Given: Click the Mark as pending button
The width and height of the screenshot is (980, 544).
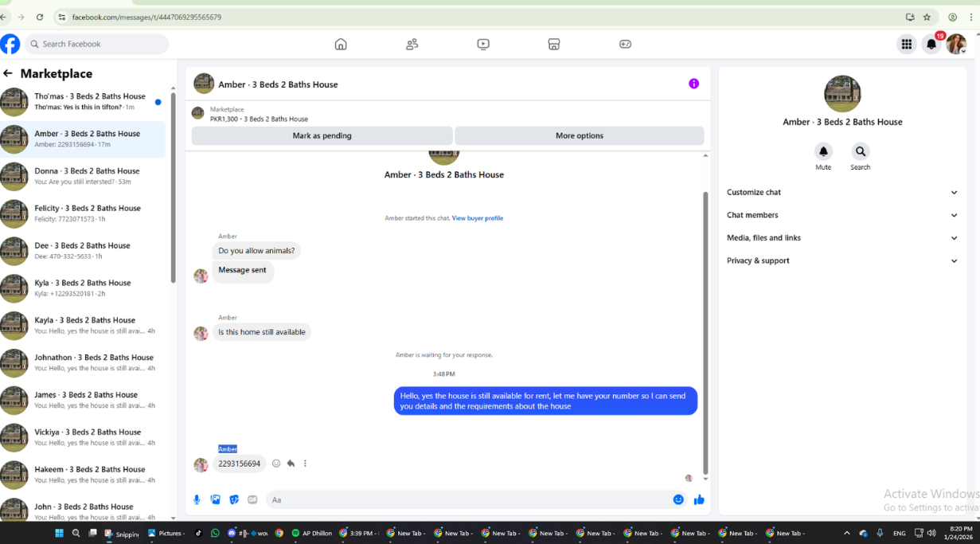Looking at the screenshot, I should (322, 135).
